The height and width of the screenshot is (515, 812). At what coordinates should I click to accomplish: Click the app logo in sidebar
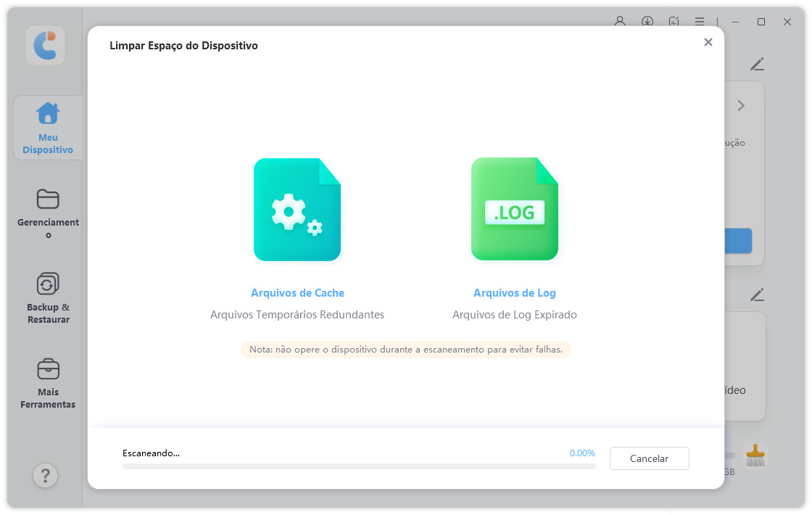click(x=45, y=46)
